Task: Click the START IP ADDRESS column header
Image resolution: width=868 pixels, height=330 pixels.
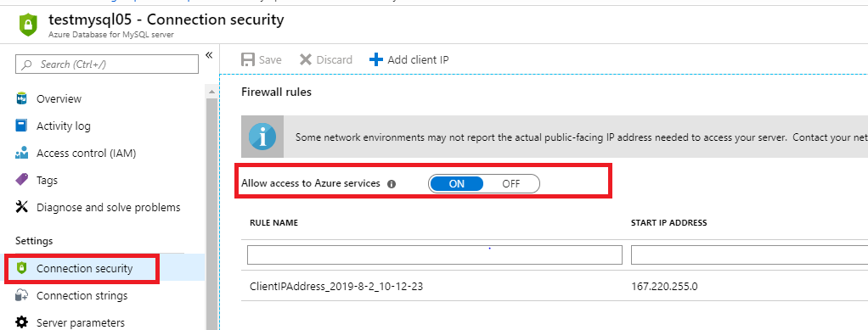Action: (668, 223)
